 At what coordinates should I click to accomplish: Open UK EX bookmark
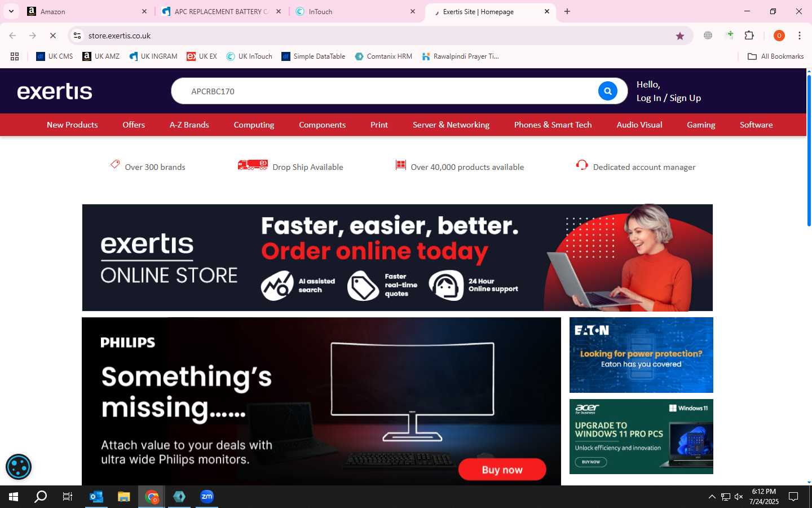tap(202, 56)
